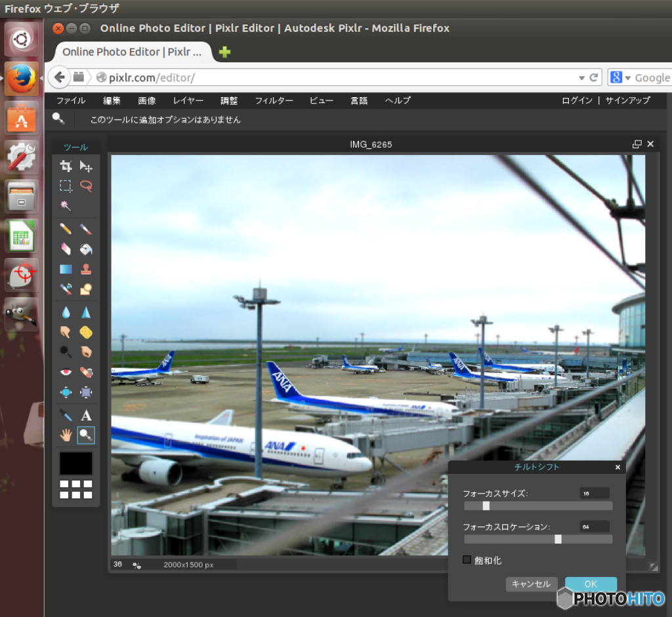Select the Brush tool
The height and width of the screenshot is (617, 672).
(x=86, y=228)
